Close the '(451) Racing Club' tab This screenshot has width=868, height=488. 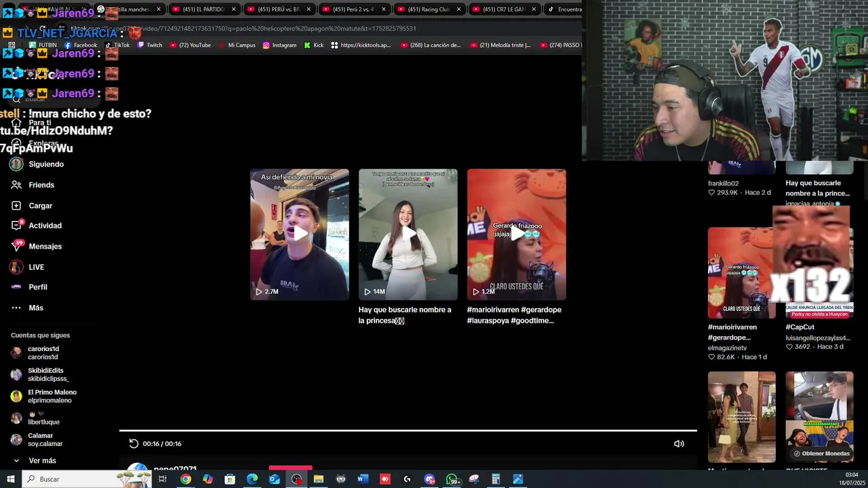pyautogui.click(x=458, y=9)
